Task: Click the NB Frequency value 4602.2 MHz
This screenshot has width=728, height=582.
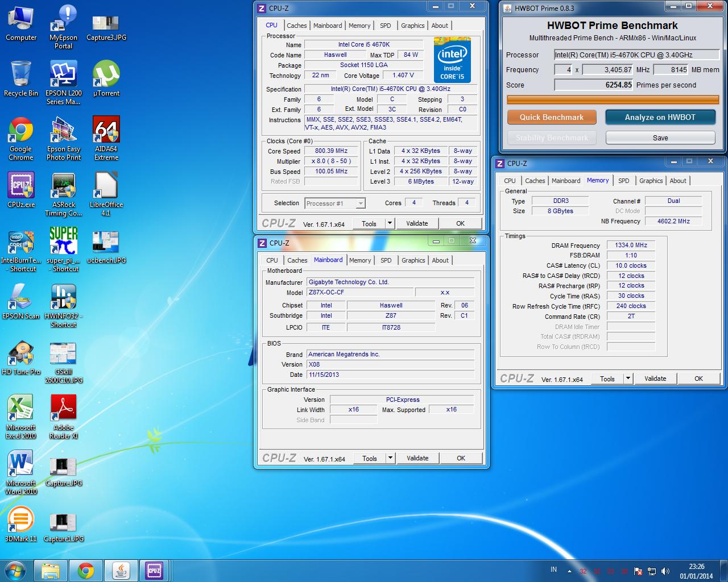Action: 673,221
